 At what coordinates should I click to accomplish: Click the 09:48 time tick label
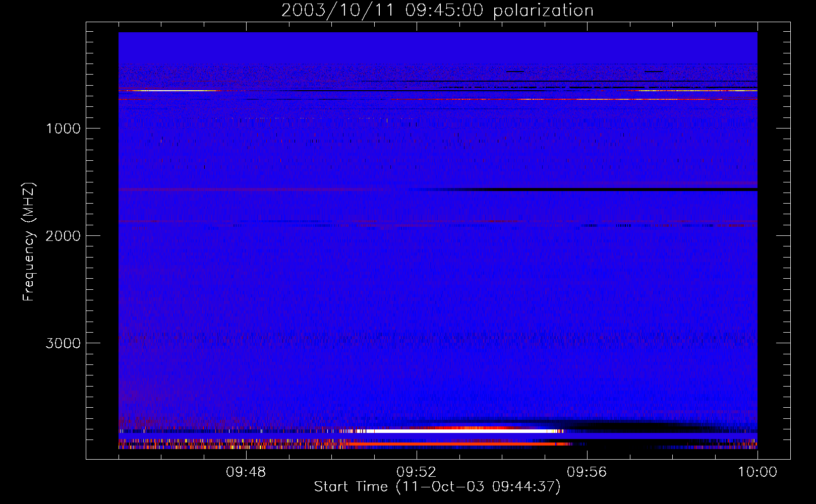click(246, 472)
